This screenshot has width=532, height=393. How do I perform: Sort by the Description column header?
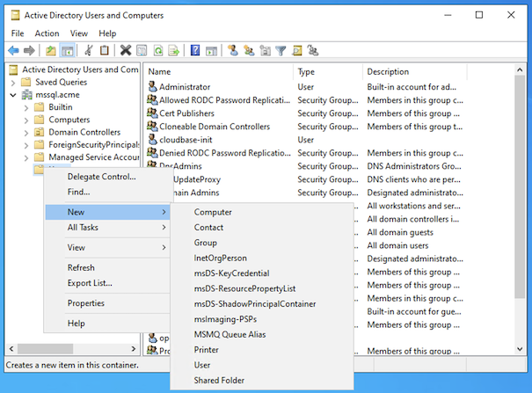point(415,71)
